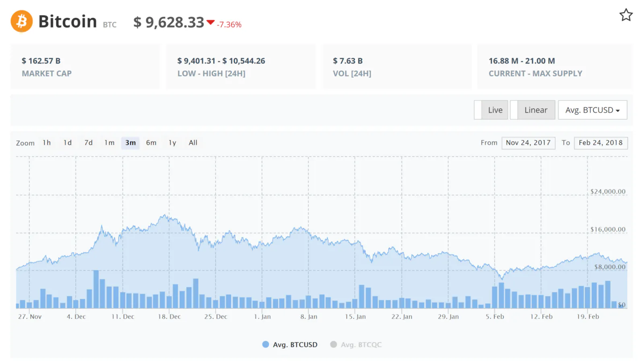The image size is (644, 363).
Task: Click the star icon to favorite Bitcoin
Action: point(626,15)
